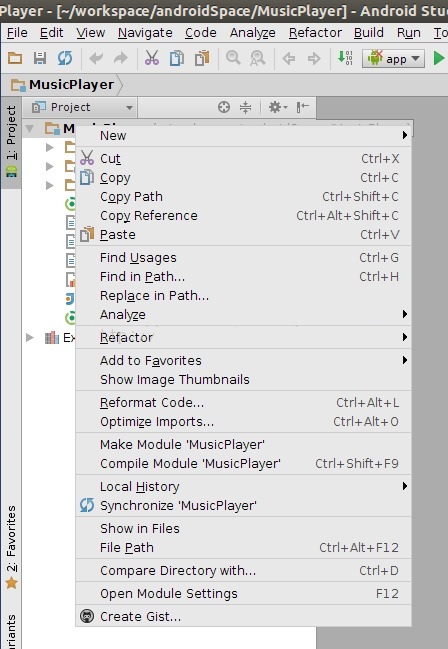Choose Paste from the context menu
Viewport: 448px width, 649px height.
point(243,235)
